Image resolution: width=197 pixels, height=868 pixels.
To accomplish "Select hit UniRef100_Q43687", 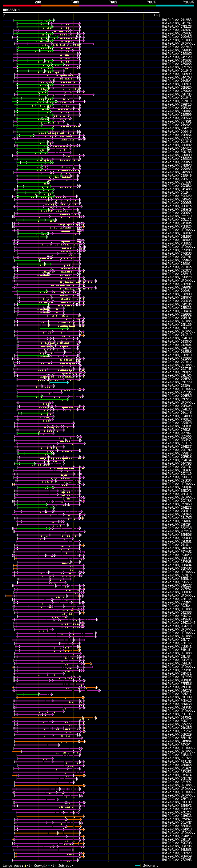I will click(x=177, y=30).
